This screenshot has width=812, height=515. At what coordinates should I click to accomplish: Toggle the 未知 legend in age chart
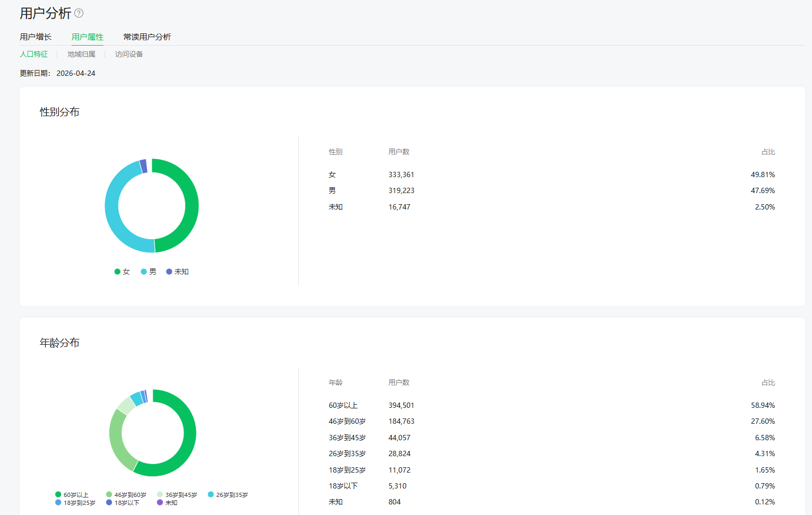pos(167,503)
